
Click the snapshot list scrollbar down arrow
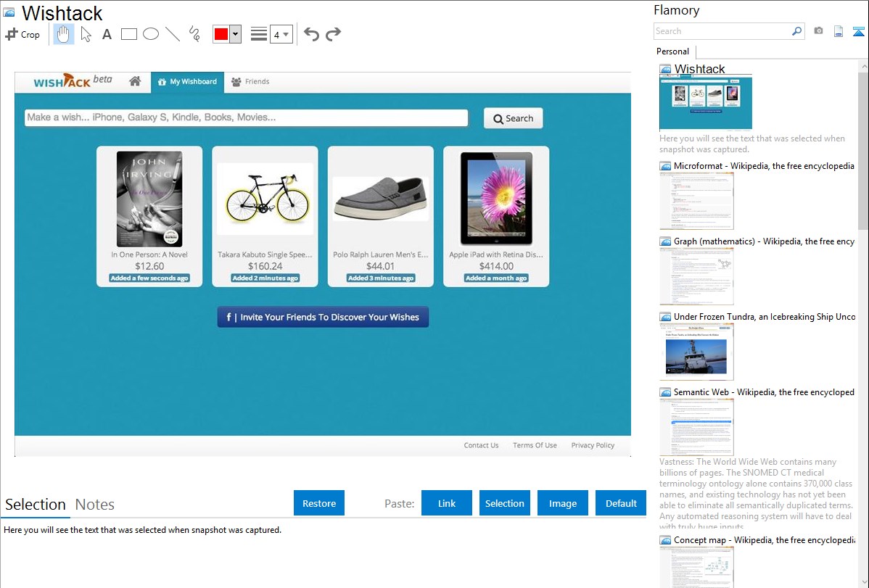[x=863, y=582]
